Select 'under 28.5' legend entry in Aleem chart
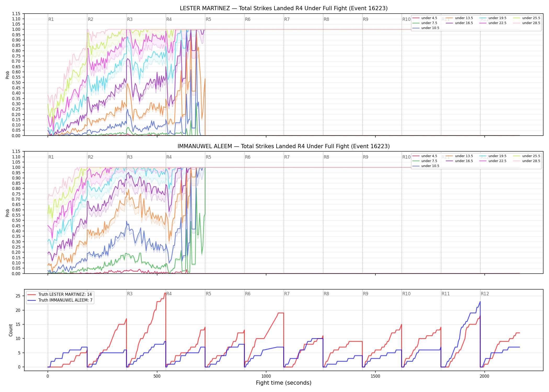This screenshot has height=392, width=549. click(527, 161)
